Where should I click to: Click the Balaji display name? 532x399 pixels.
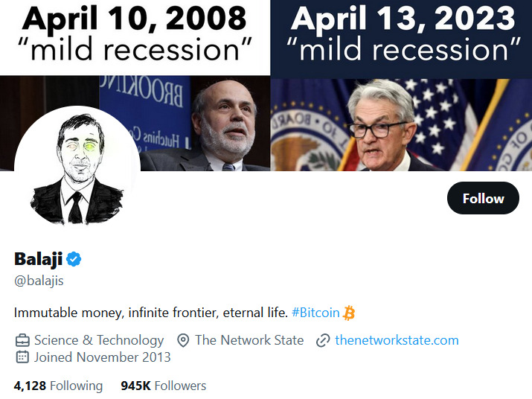point(39,259)
